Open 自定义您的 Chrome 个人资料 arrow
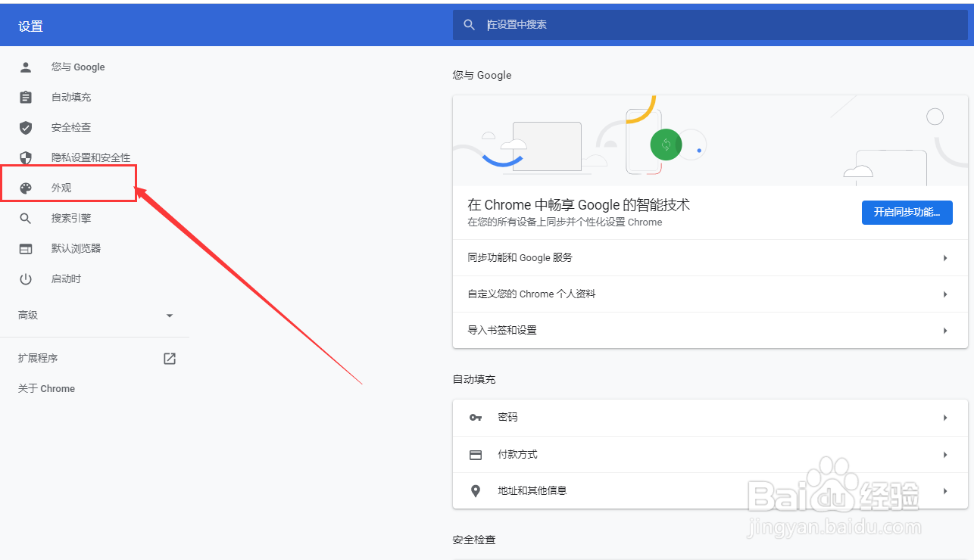 [x=945, y=294]
